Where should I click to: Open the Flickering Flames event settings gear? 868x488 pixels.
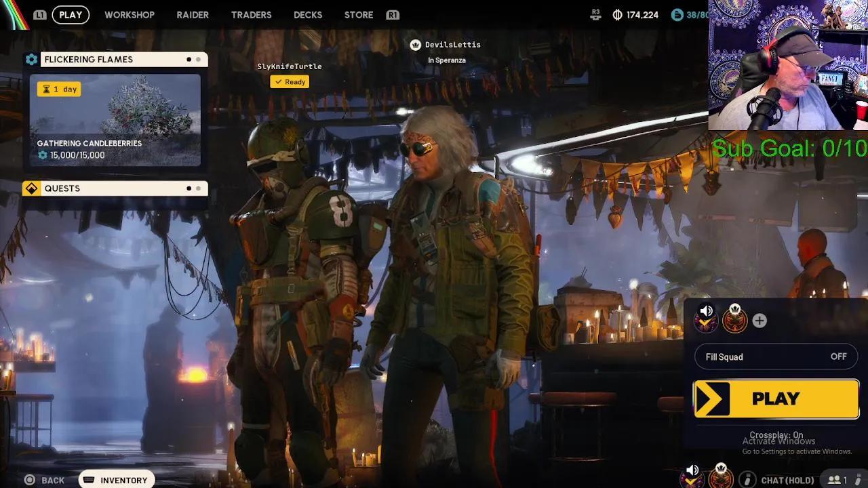click(x=31, y=59)
